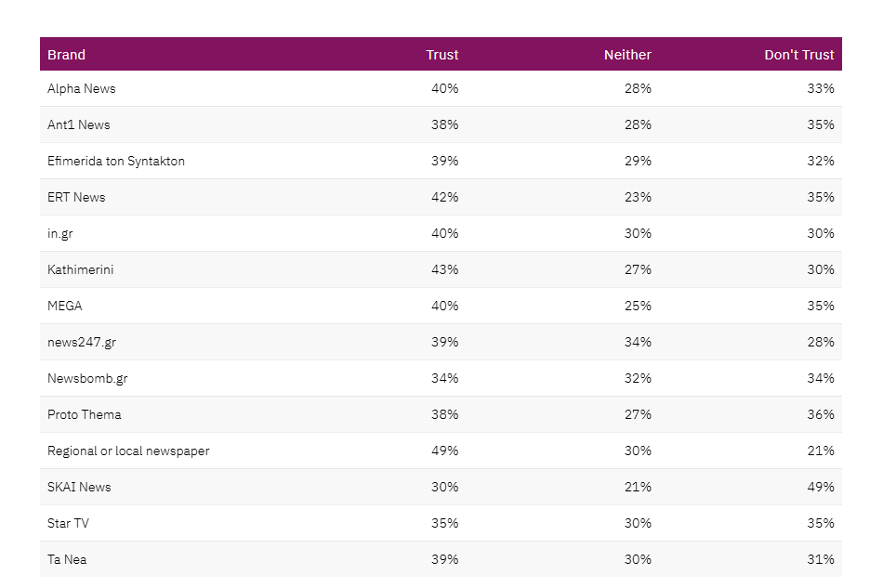Select the Newsbomb.gr row label

click(x=87, y=379)
